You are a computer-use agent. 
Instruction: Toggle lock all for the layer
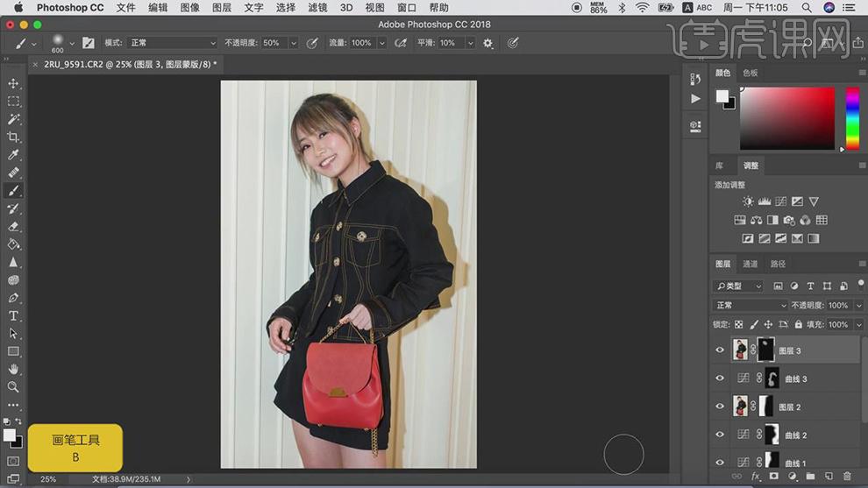tap(798, 325)
